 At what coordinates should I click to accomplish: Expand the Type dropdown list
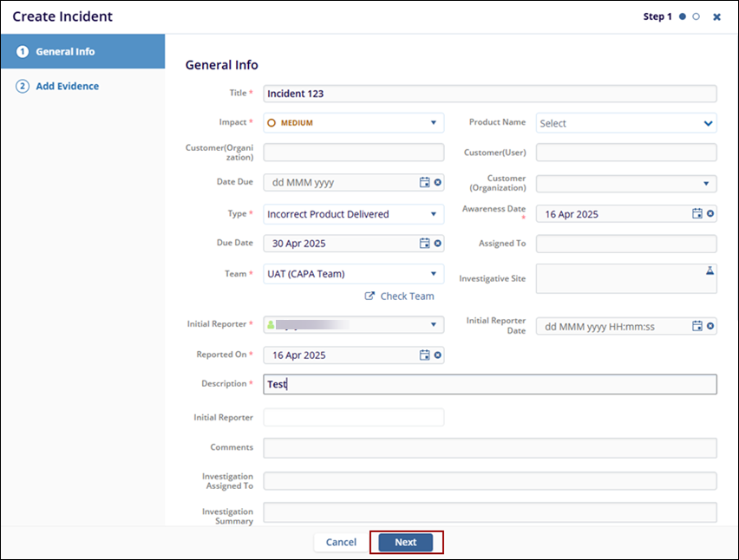pyautogui.click(x=434, y=214)
